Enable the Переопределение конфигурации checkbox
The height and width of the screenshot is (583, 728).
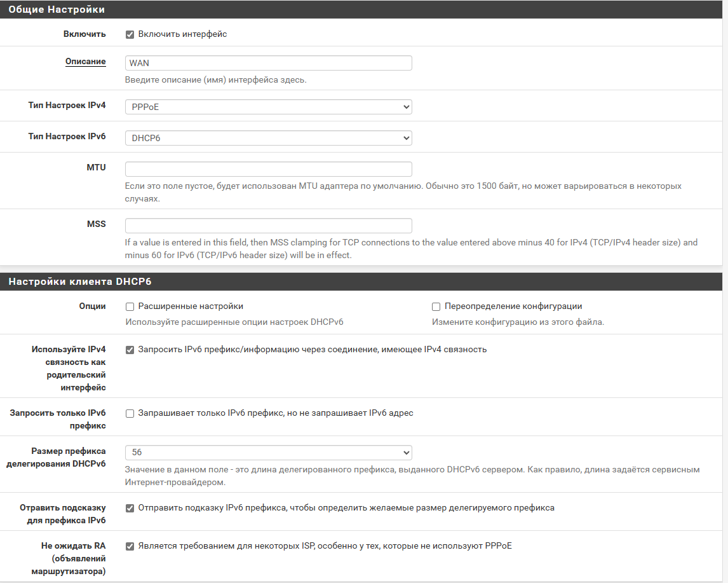point(436,306)
